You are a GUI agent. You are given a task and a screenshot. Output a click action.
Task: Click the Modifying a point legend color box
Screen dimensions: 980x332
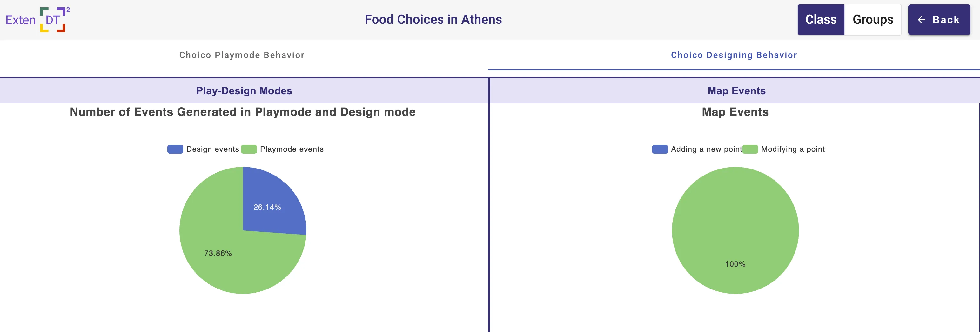[x=750, y=149]
